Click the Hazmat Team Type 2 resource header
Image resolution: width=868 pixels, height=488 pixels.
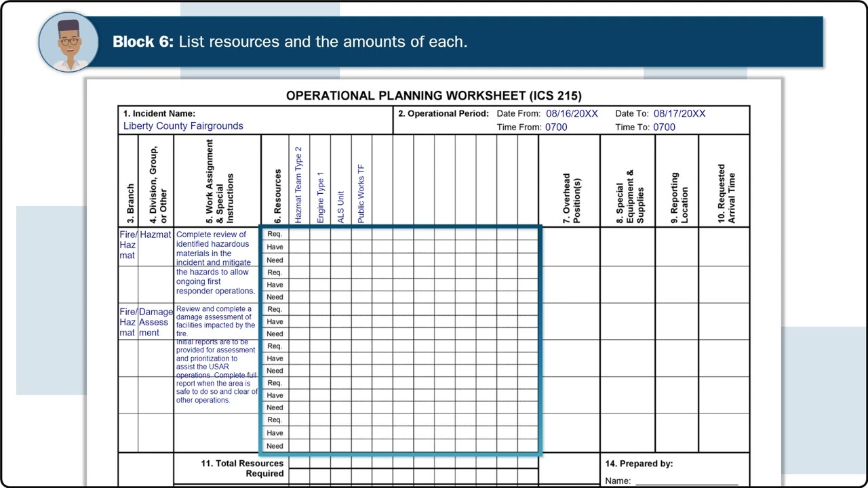[x=298, y=185]
